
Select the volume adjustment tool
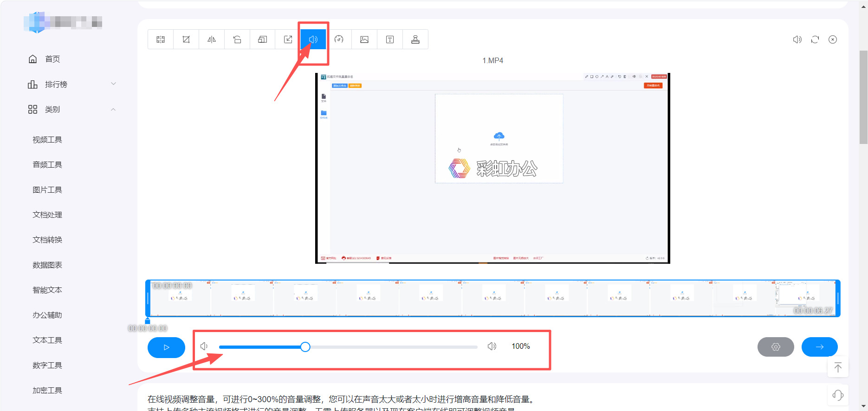point(313,39)
